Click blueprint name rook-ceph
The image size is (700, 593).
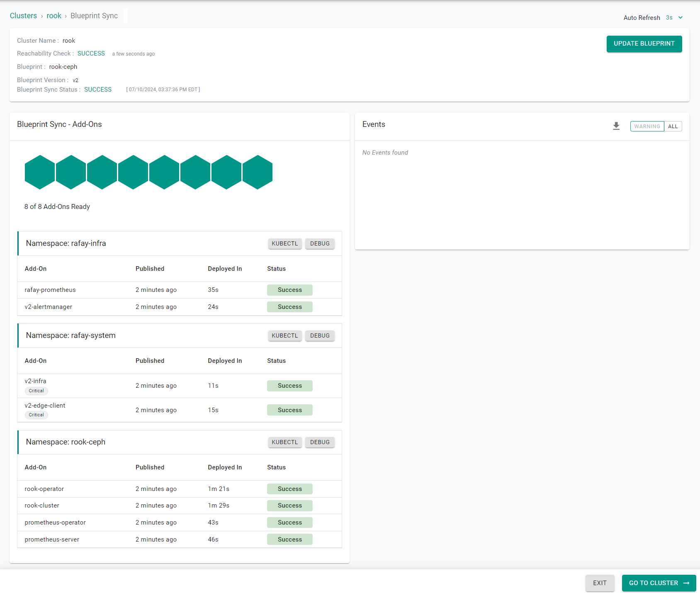click(x=63, y=67)
